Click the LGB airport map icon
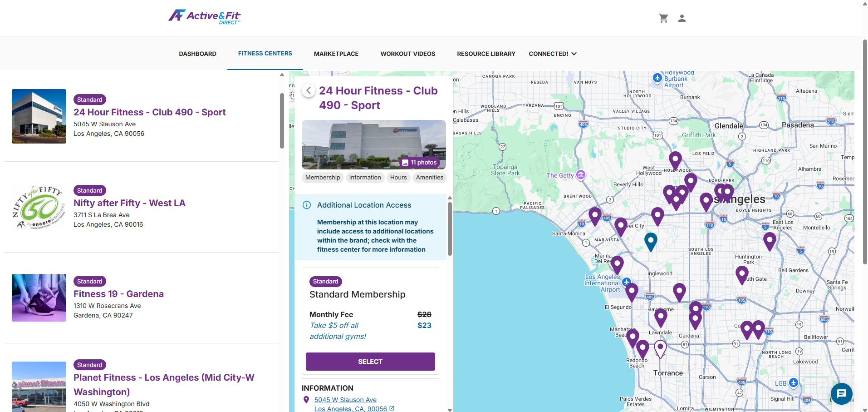Viewport: 868px width, 412px height. (793, 382)
